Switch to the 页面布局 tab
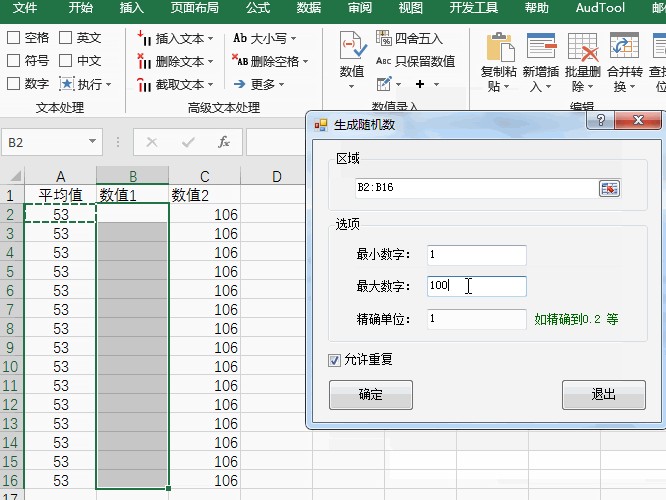 (195, 8)
